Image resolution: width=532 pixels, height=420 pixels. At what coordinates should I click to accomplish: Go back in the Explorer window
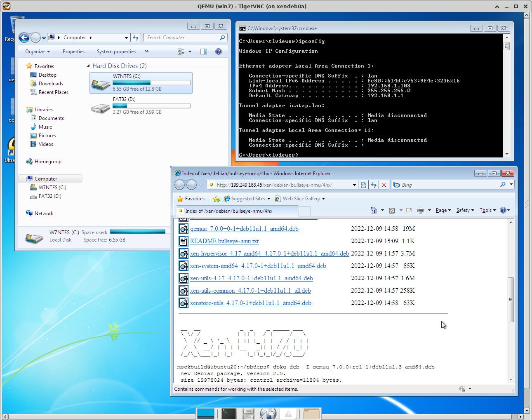click(24, 38)
